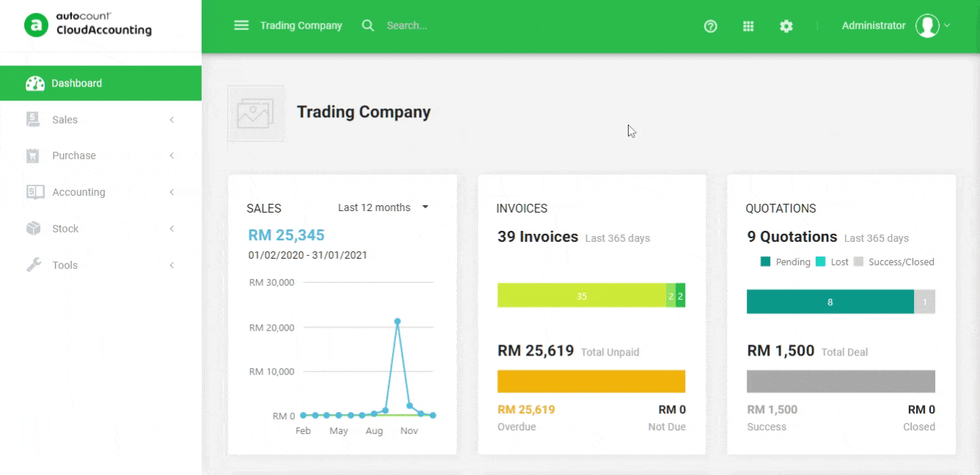The height and width of the screenshot is (475, 980).
Task: Open the apps grid icon
Action: coord(748,26)
